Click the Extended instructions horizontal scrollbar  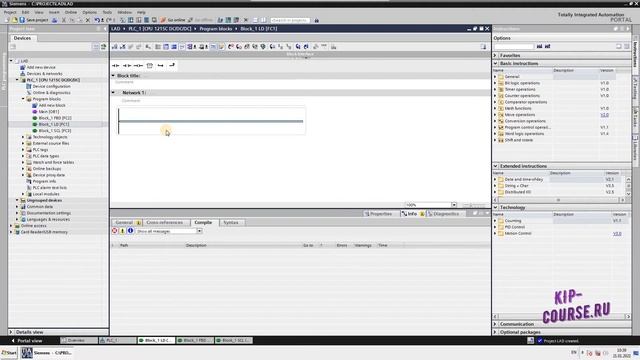559,200
